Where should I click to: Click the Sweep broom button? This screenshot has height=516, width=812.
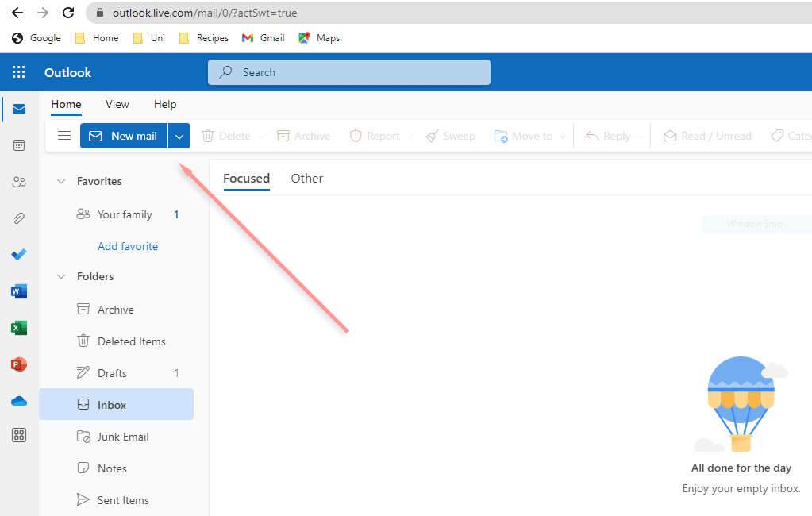(451, 136)
